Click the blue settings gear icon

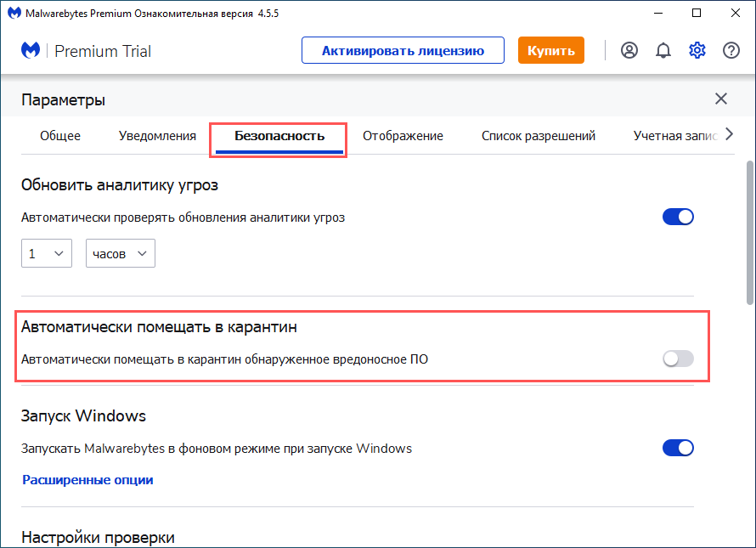(x=697, y=50)
